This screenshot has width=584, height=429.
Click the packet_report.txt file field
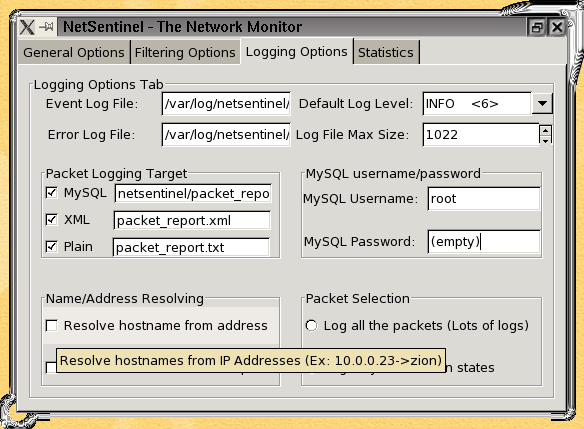point(191,247)
